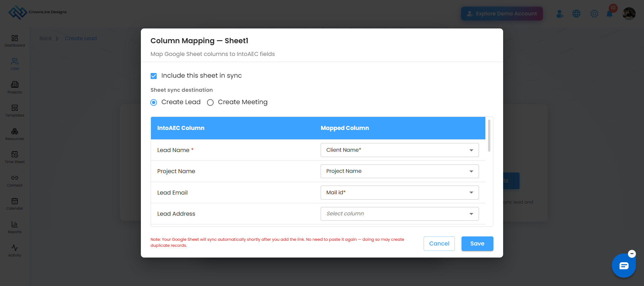Open the Calendar sidebar menu item

15,204
